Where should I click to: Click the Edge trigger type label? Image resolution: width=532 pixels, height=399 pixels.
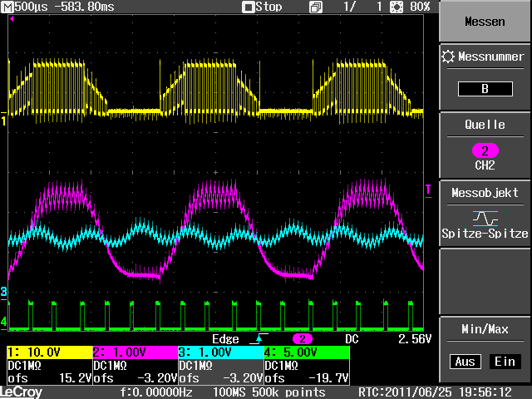pos(225,339)
